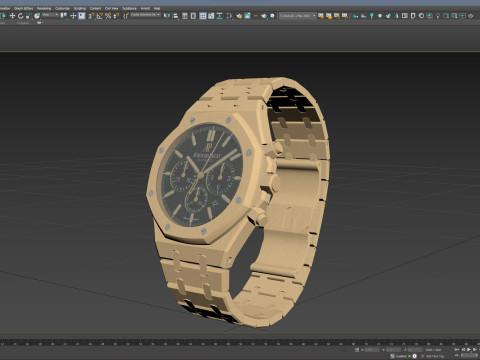Screen dimensions: 480x360
Task: Click the Add Time Tag label
Action: tap(435, 356)
